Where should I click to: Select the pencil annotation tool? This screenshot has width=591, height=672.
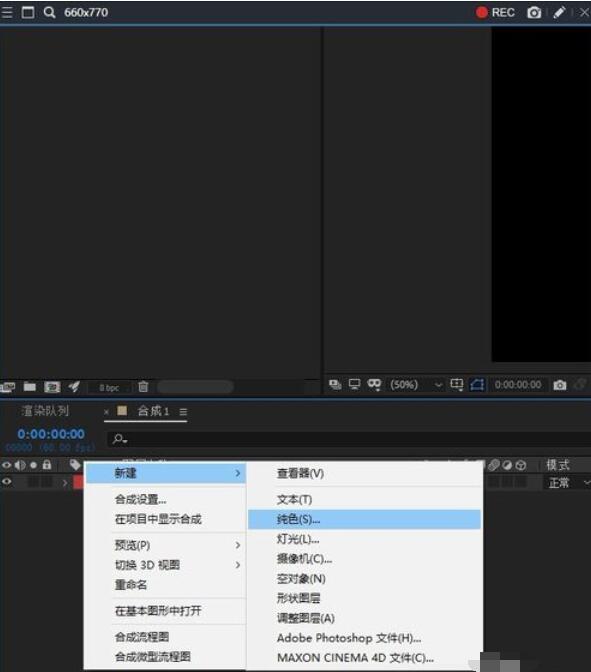pyautogui.click(x=559, y=12)
